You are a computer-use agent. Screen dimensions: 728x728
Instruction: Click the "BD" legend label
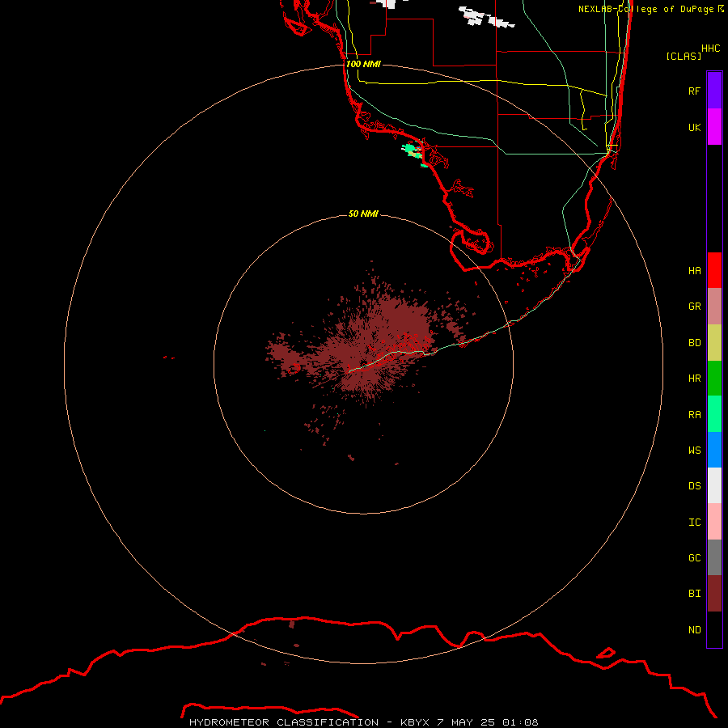click(x=694, y=343)
